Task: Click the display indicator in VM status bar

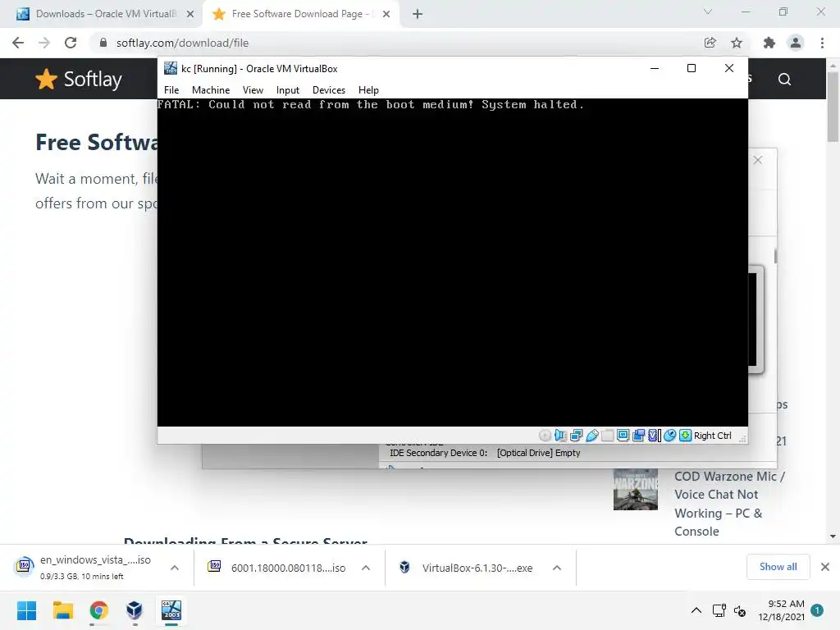Action: click(623, 436)
